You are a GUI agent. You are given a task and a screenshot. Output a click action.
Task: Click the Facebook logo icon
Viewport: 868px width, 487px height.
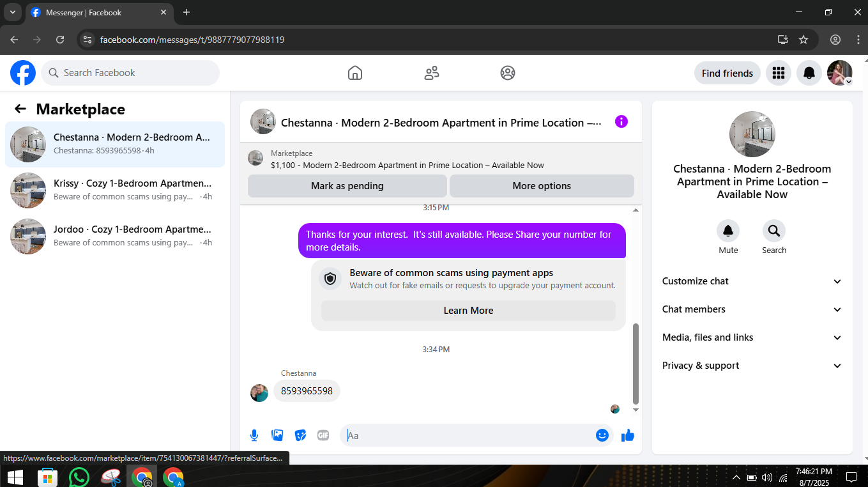click(x=23, y=73)
